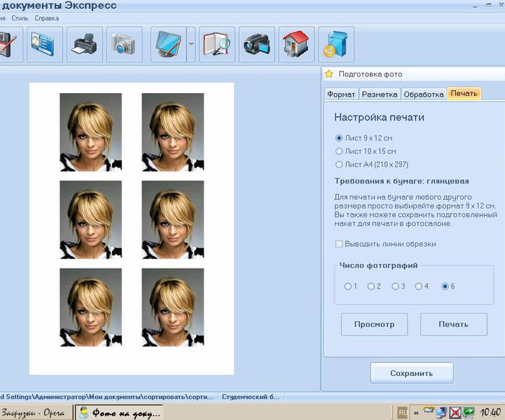Click the bottom-right photo in preview sheet
Screen dimensions: 505x420
[173, 307]
